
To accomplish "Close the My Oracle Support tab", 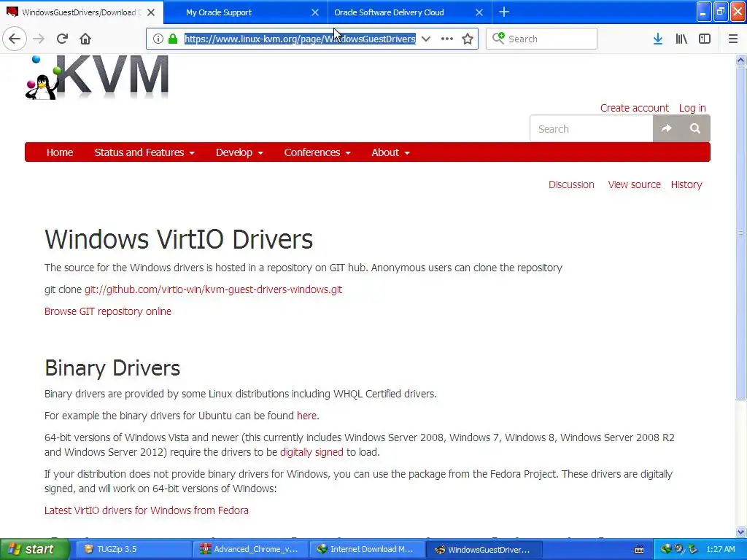I will pyautogui.click(x=315, y=12).
